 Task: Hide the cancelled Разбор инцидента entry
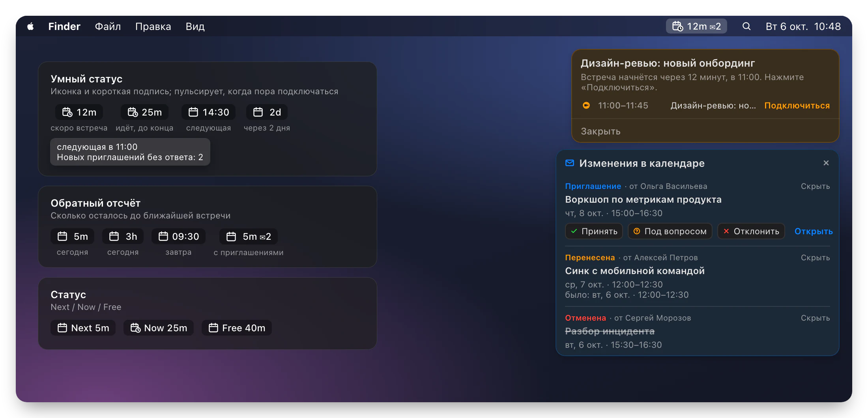(815, 318)
